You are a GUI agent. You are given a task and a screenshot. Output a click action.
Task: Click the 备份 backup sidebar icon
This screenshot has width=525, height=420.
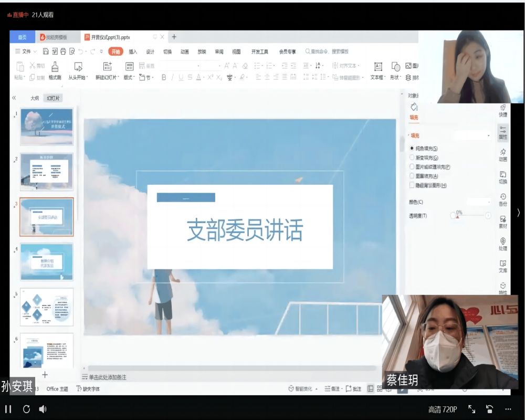(x=502, y=199)
